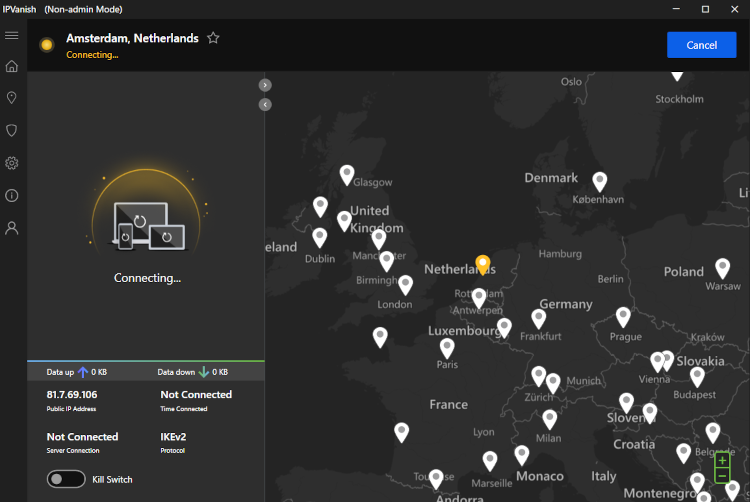The image size is (750, 502).
Task: Click the Data up arrow
Action: [x=83, y=372]
